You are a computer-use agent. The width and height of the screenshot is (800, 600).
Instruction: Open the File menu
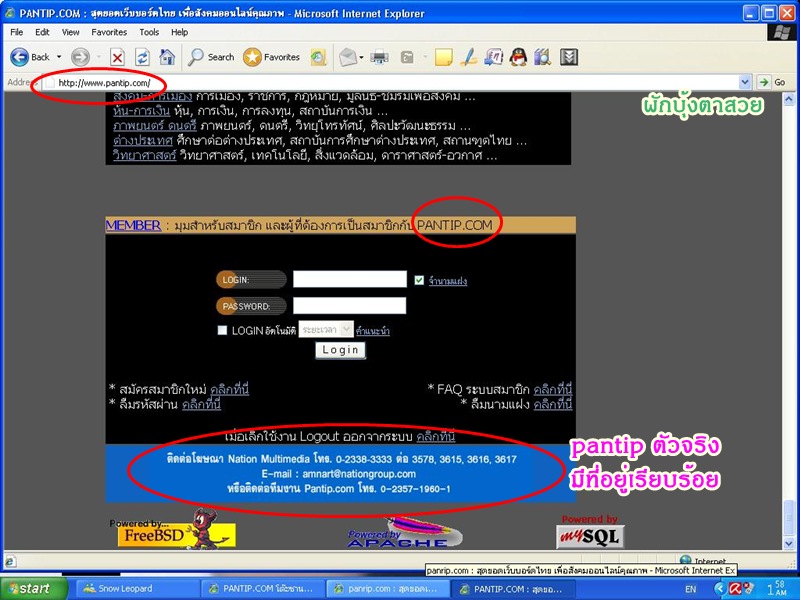pos(17,32)
